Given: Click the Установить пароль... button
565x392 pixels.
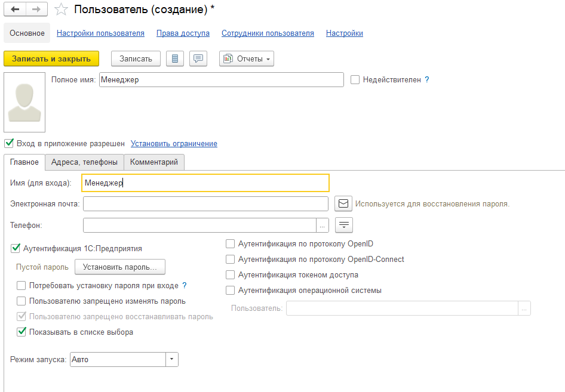Looking at the screenshot, I should click(120, 267).
